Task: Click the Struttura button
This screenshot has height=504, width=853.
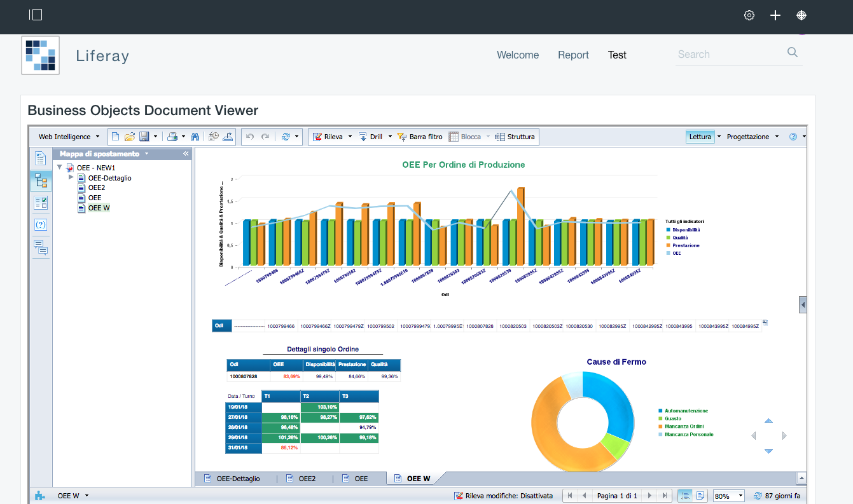Action: [x=515, y=137]
